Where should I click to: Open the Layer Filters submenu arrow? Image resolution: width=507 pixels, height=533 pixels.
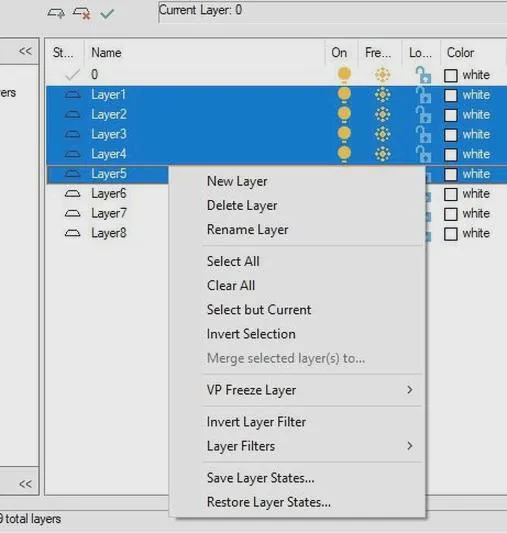click(410, 446)
